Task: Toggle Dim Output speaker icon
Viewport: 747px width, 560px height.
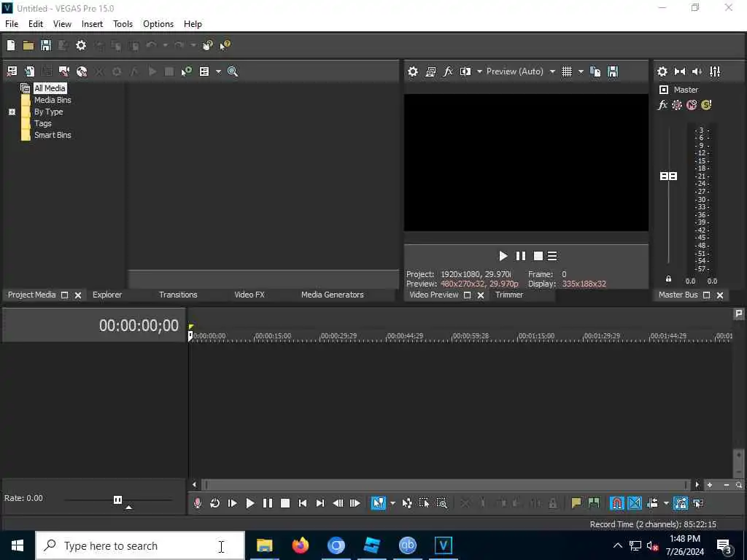Action: [x=697, y=71]
